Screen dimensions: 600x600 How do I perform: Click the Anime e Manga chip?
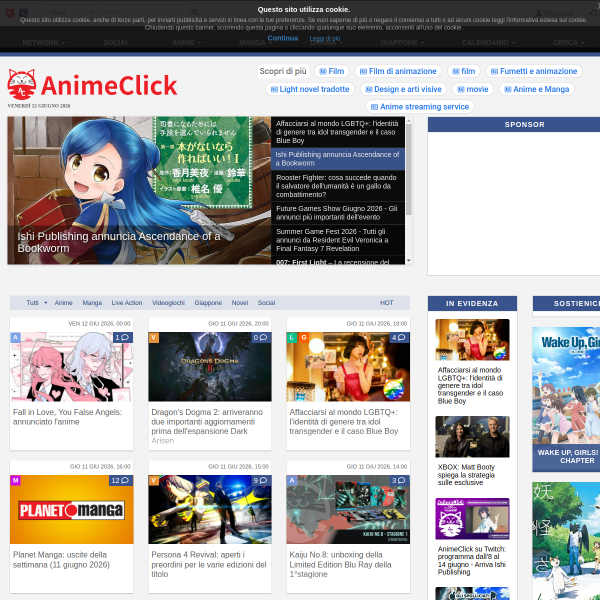click(x=536, y=89)
